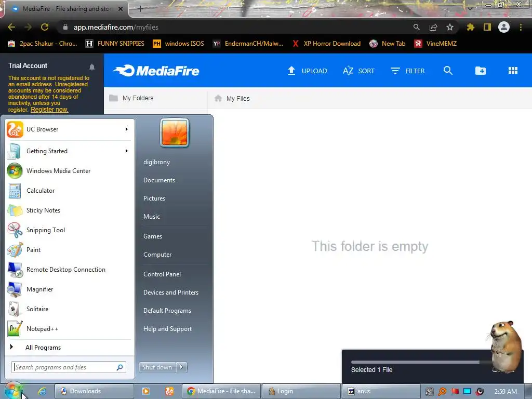Expand UC Browser jump list arrow
Screen dimensions: 532x399
pyautogui.click(x=127, y=129)
